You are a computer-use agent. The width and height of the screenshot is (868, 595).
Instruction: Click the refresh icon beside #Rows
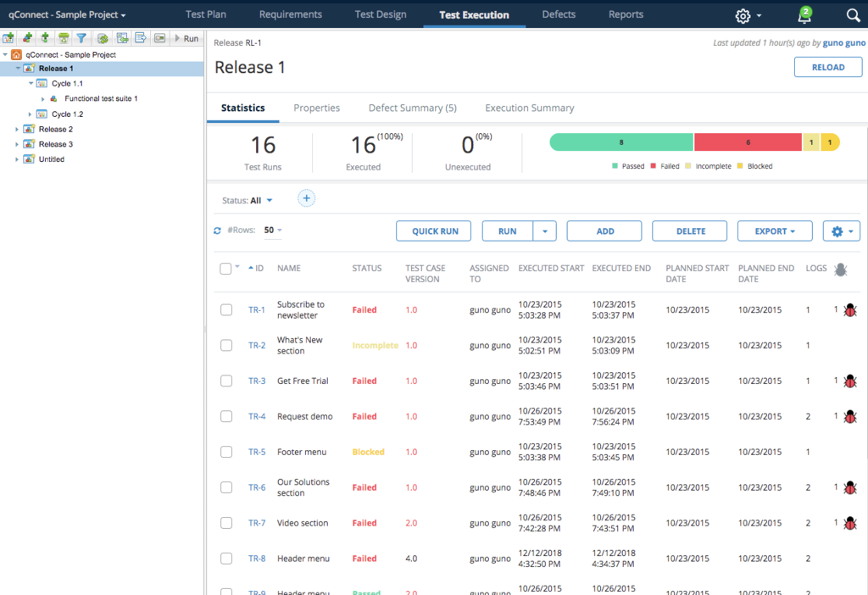click(x=217, y=231)
